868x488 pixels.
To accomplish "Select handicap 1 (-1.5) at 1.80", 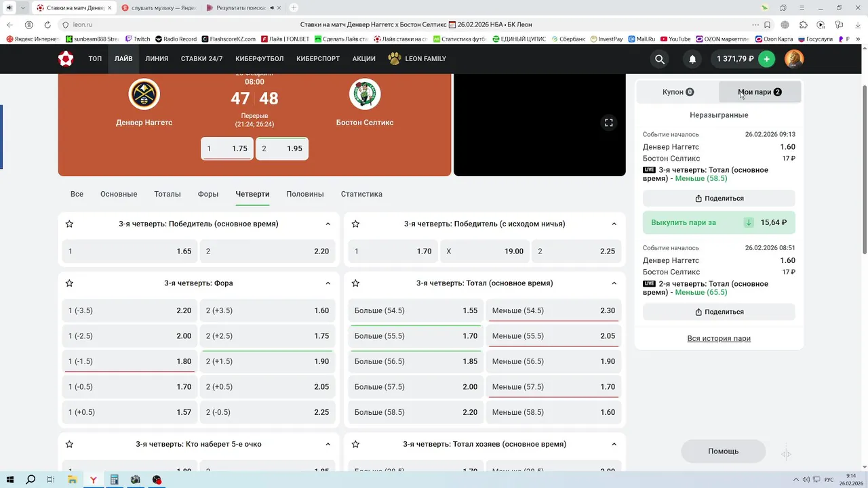I will pyautogui.click(x=130, y=361).
